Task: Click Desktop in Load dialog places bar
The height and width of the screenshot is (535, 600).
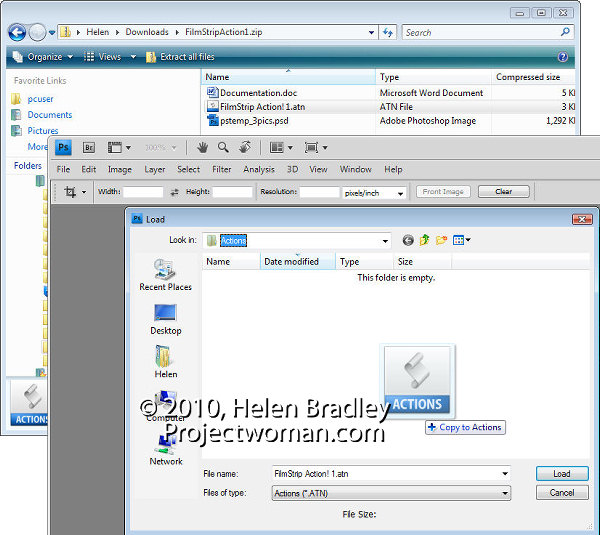Action: [x=165, y=320]
